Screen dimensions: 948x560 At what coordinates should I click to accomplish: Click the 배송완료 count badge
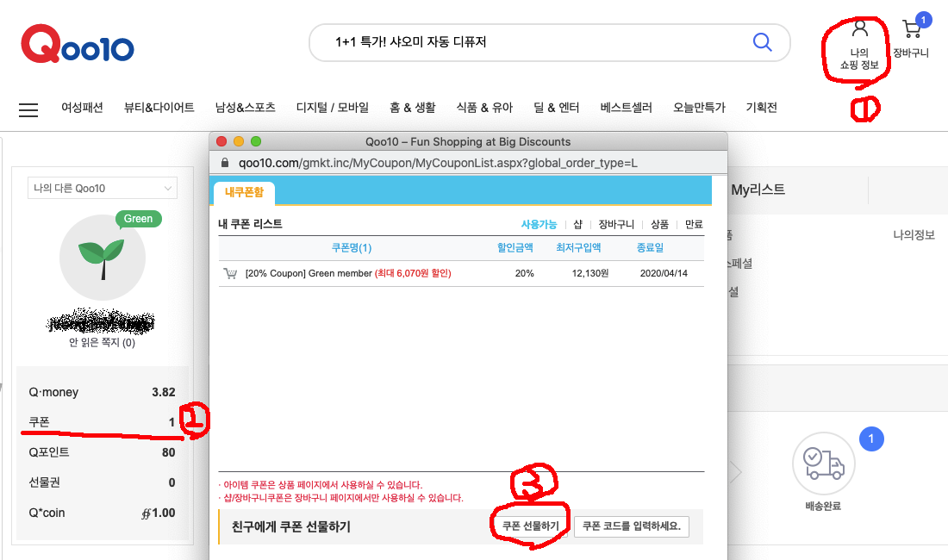tap(871, 439)
